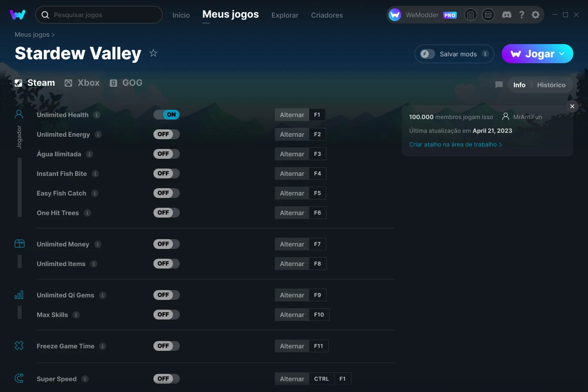Open the Jogar dropdown arrow

(562, 54)
